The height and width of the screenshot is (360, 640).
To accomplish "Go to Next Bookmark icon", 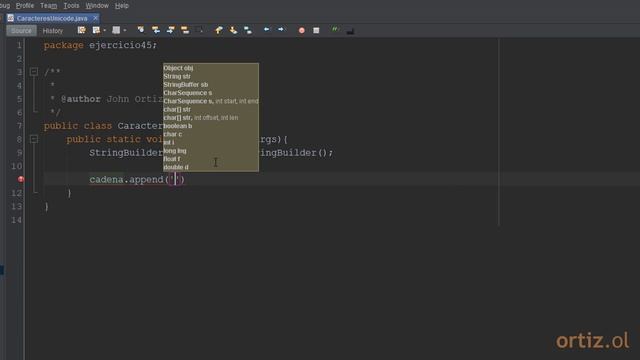I will coord(233,30).
